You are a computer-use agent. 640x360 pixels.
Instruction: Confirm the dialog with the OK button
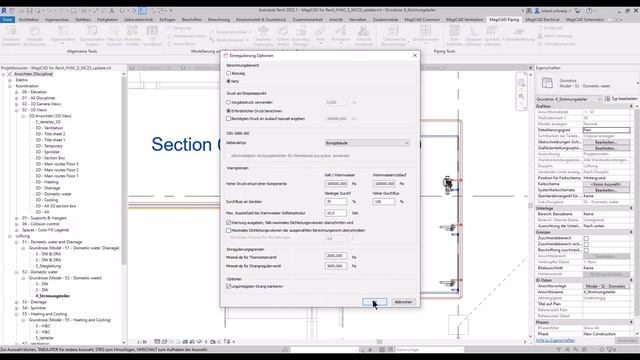374,302
